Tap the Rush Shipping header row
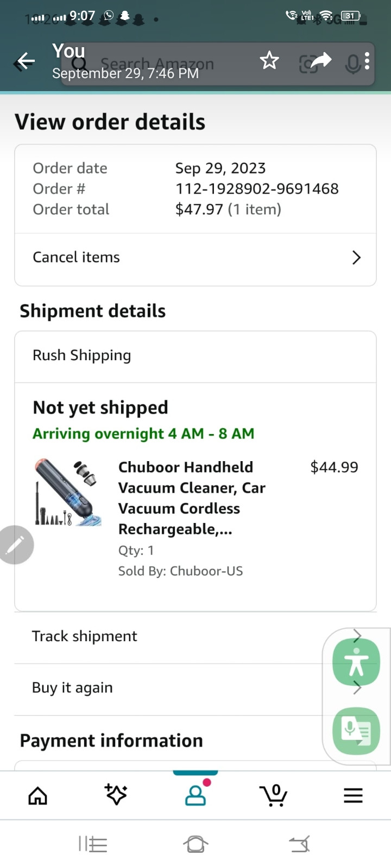 click(x=195, y=356)
